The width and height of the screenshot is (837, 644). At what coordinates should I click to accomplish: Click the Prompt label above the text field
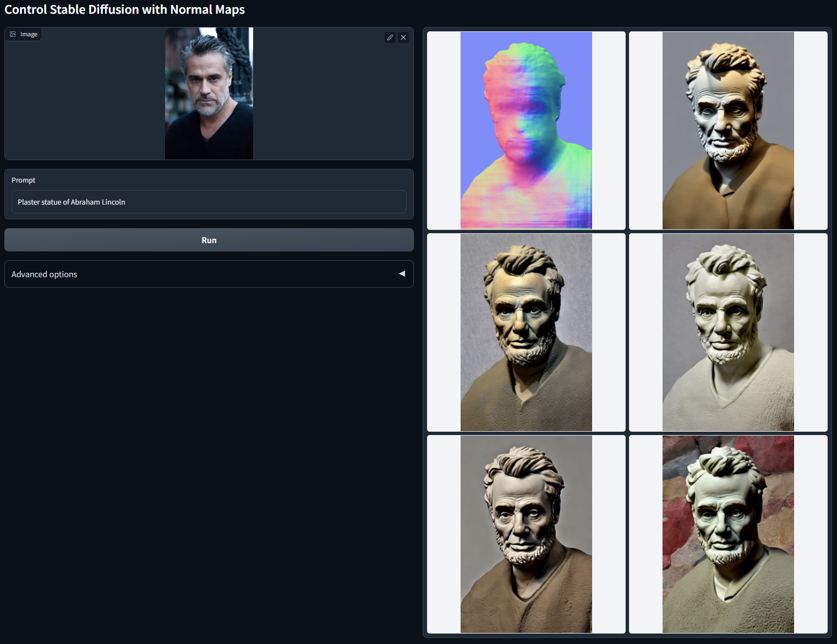pyautogui.click(x=24, y=180)
